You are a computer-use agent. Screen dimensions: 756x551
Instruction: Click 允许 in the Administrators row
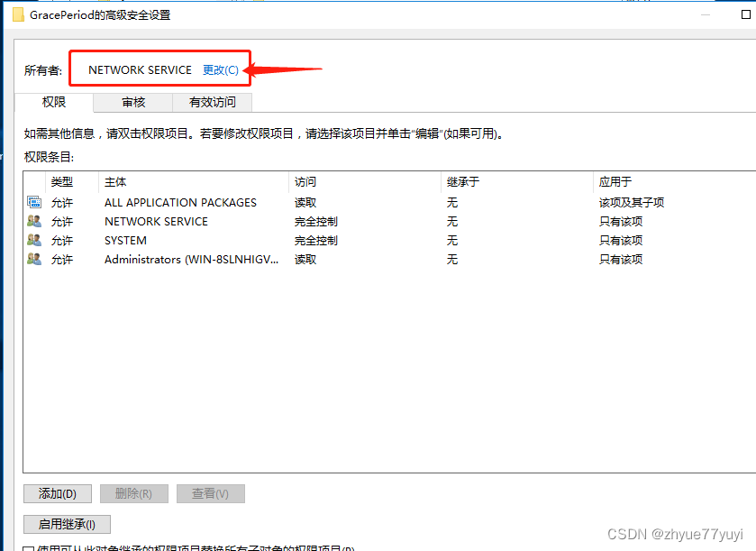(x=61, y=259)
